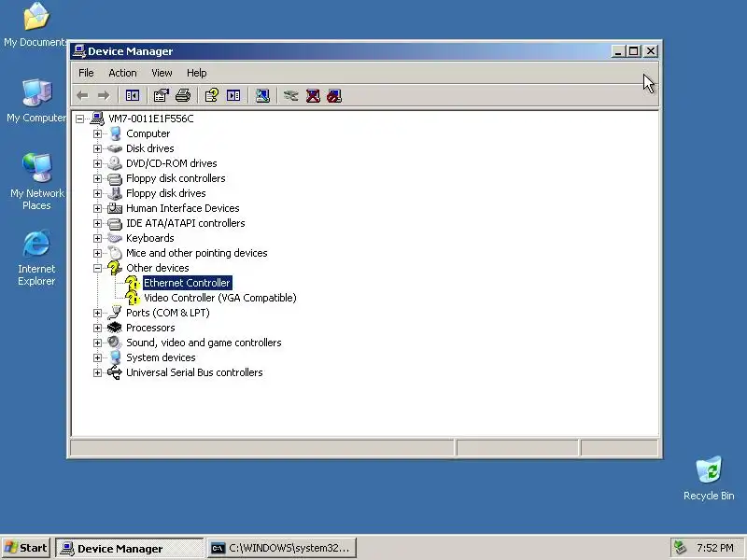747x560 pixels.
Task: Select the My Documents desktop icon
Action: click(36, 24)
